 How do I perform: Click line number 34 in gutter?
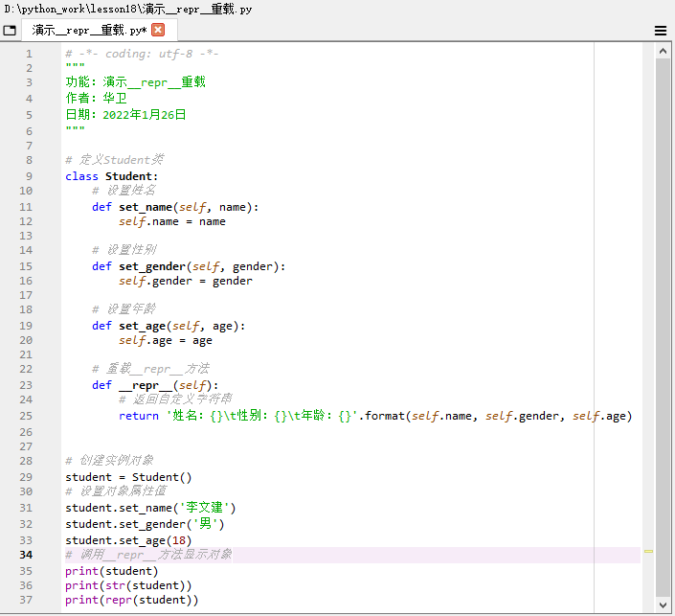click(x=26, y=555)
